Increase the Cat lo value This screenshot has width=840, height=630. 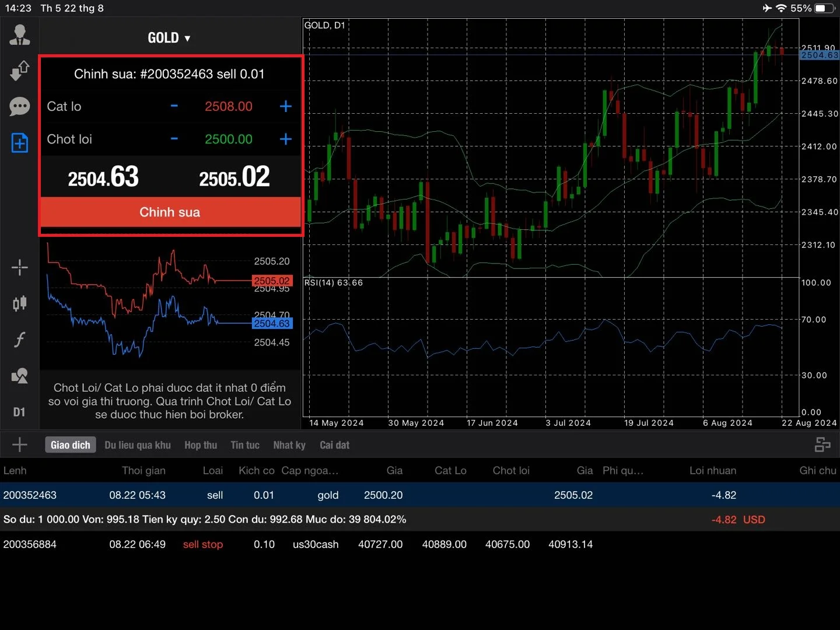[286, 106]
